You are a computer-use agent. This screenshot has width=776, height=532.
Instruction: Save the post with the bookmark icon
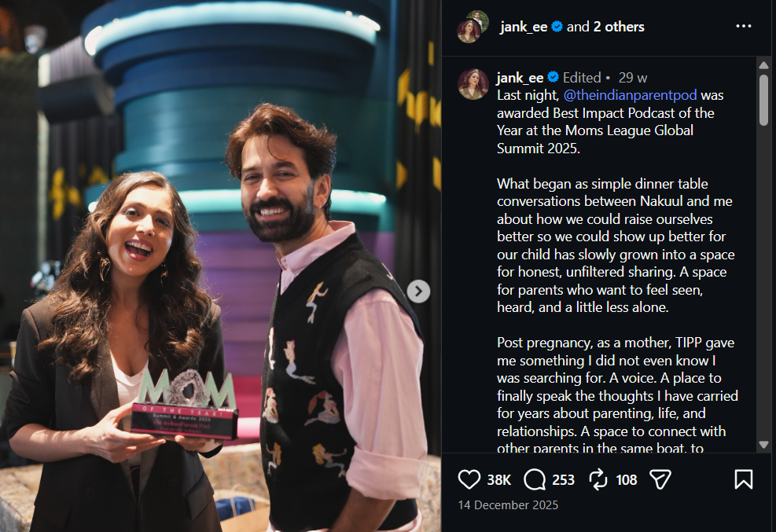(x=743, y=479)
